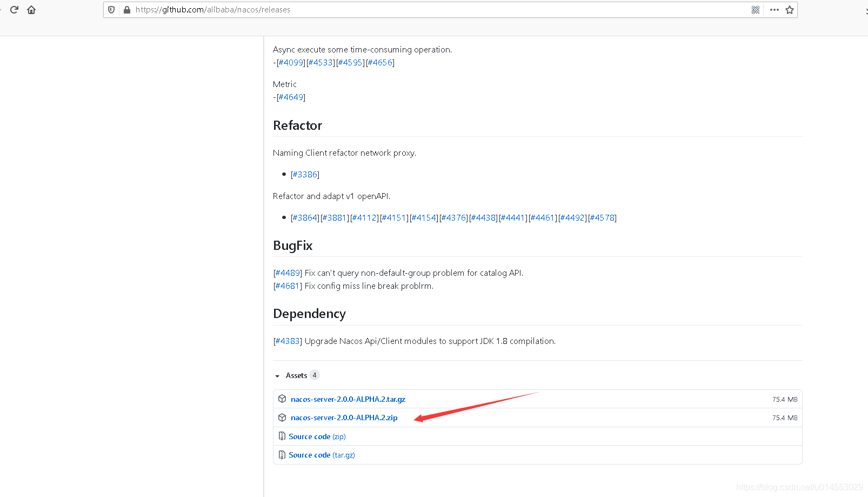Open tracking protection shield icon
Screen dimensions: 868x497
pyautogui.click(x=111, y=10)
